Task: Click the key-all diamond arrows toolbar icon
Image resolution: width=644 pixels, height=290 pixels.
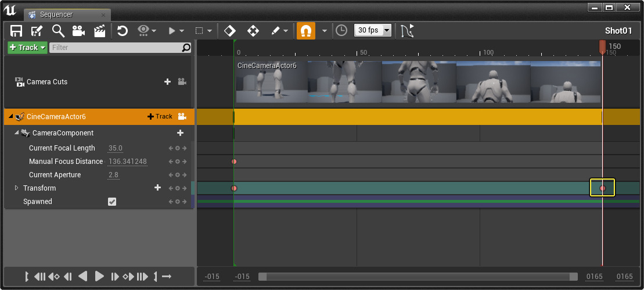Action: [253, 31]
